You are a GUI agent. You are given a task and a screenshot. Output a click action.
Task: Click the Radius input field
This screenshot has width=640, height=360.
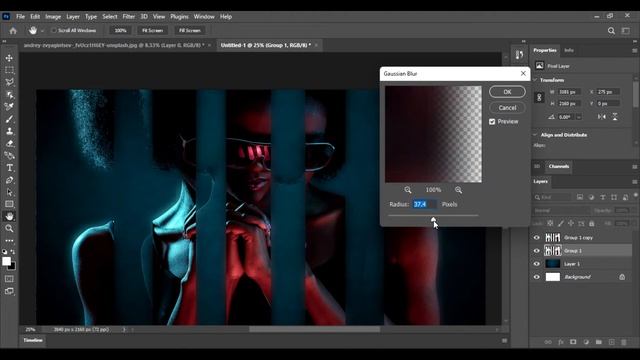(x=424, y=204)
